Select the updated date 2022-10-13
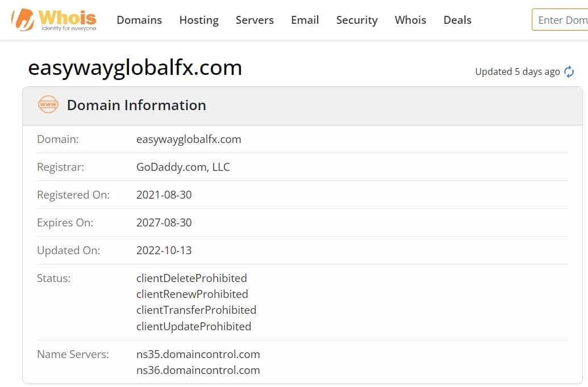This screenshot has height=387, width=588. tap(164, 250)
